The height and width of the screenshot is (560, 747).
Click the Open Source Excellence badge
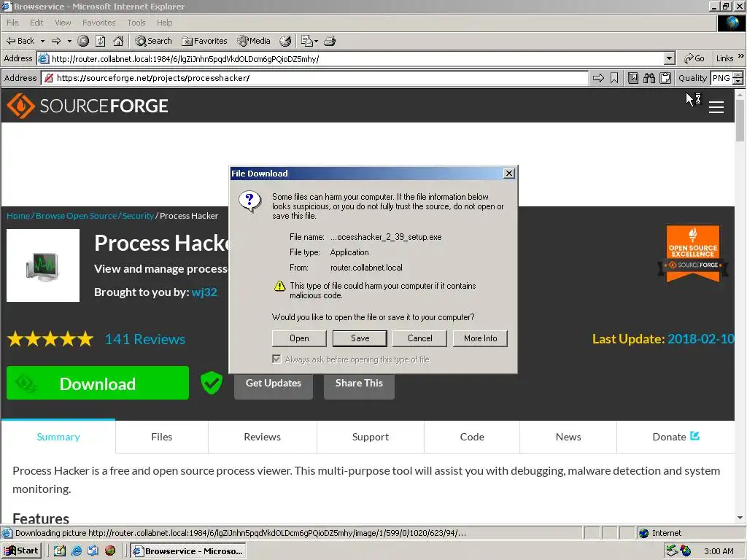(693, 253)
